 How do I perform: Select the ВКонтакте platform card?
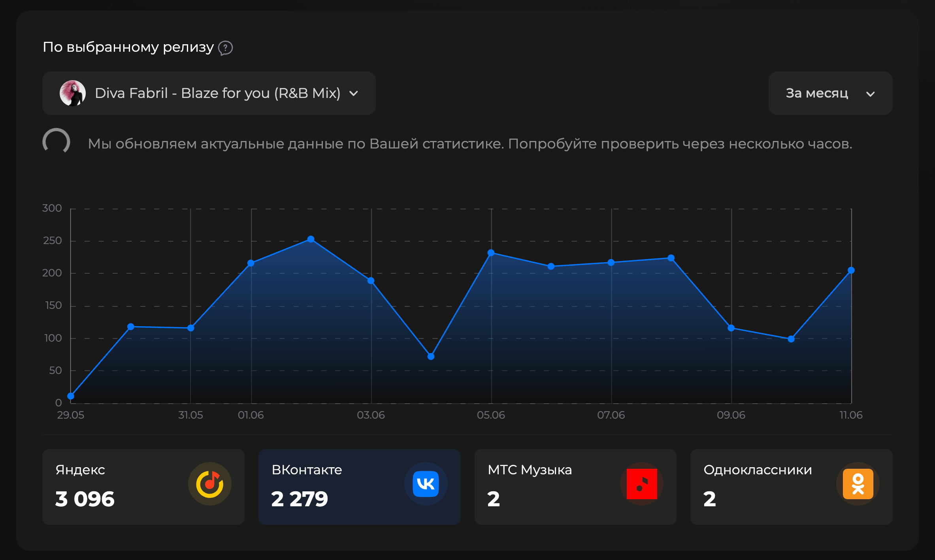click(x=359, y=487)
